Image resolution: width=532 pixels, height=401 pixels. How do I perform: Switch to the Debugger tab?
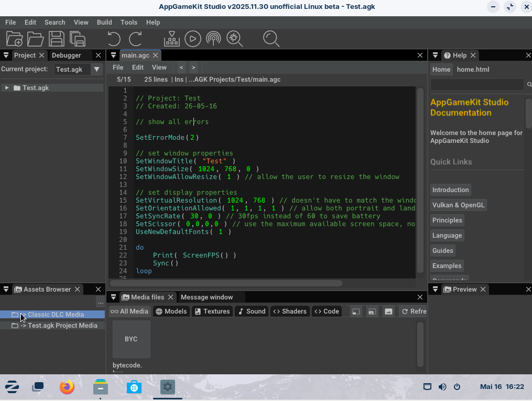(x=66, y=55)
